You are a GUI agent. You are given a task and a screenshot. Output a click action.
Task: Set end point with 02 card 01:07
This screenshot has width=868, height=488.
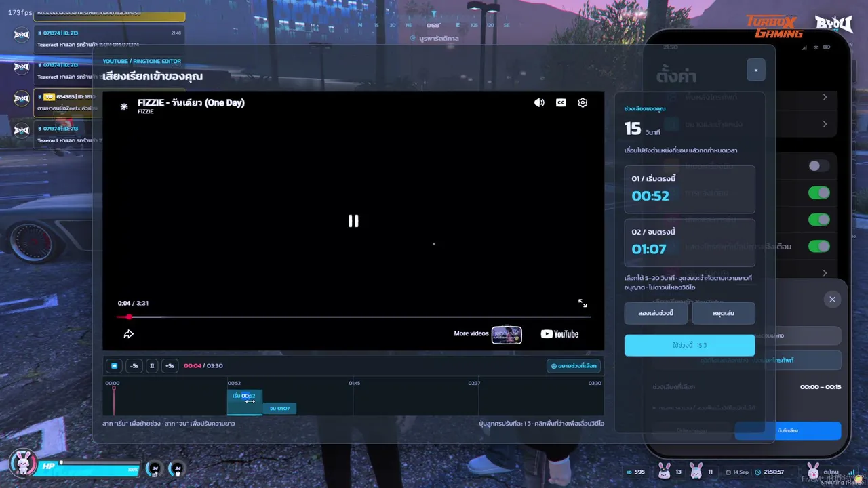tap(690, 243)
